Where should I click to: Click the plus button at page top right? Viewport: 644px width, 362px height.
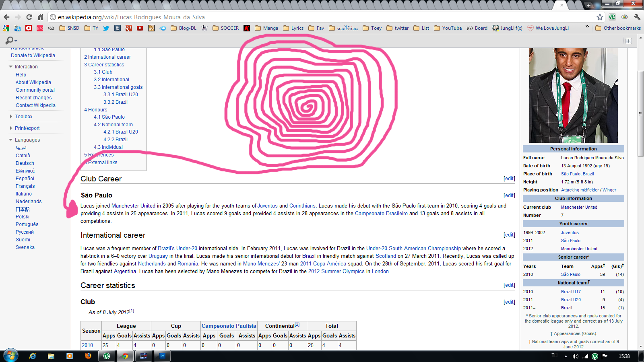pos(629,41)
